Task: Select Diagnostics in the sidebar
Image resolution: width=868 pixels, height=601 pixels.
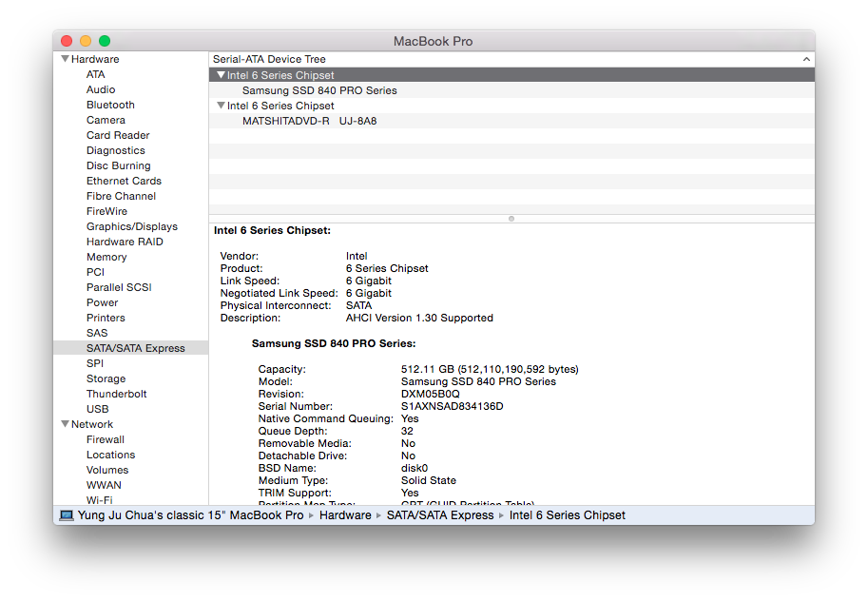Action: (x=116, y=150)
